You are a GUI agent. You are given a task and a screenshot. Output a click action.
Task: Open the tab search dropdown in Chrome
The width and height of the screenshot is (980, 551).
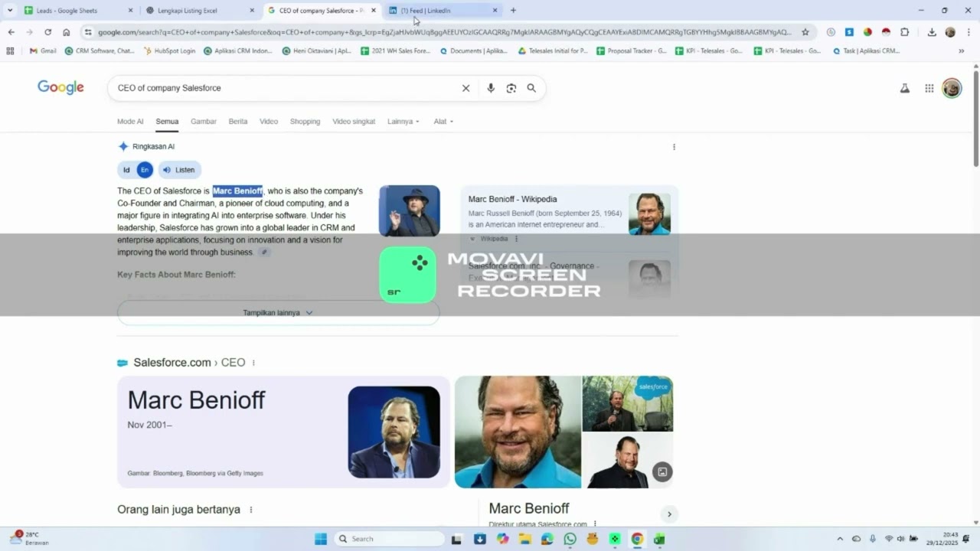point(10,11)
